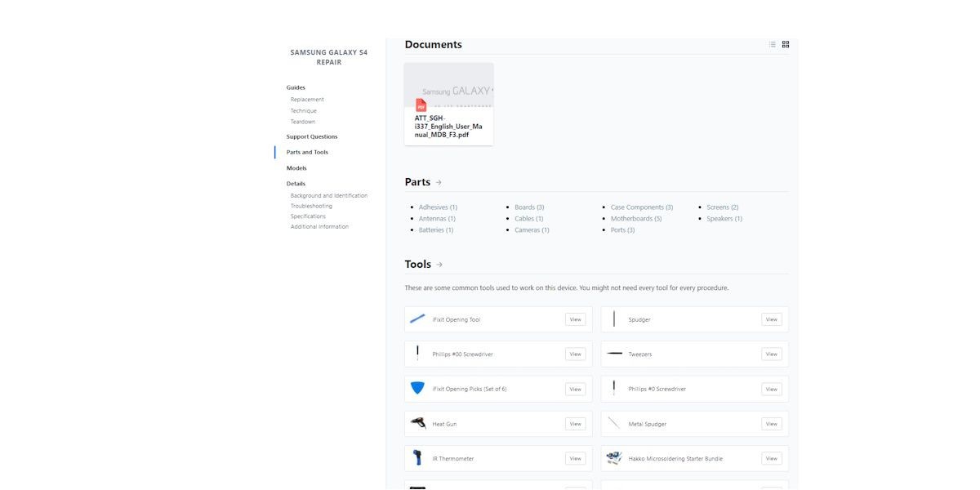Click the iFixit Opening Picks image

(x=417, y=389)
